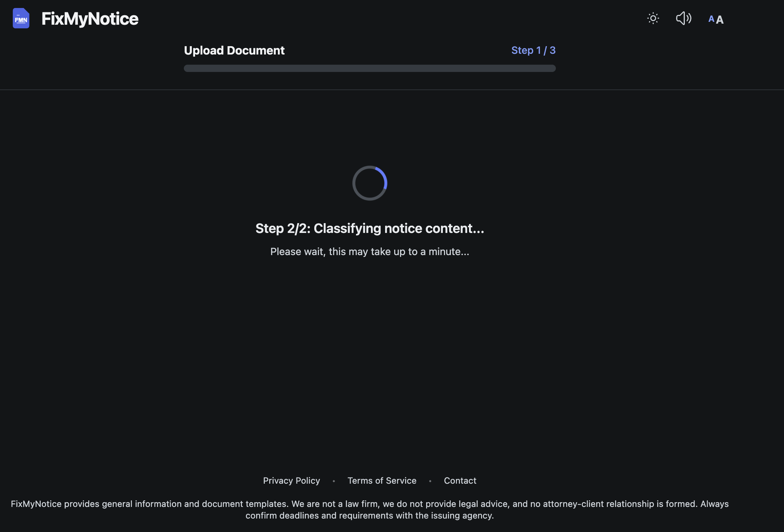Click the Upload Document heading
This screenshot has height=532, width=784.
click(234, 50)
